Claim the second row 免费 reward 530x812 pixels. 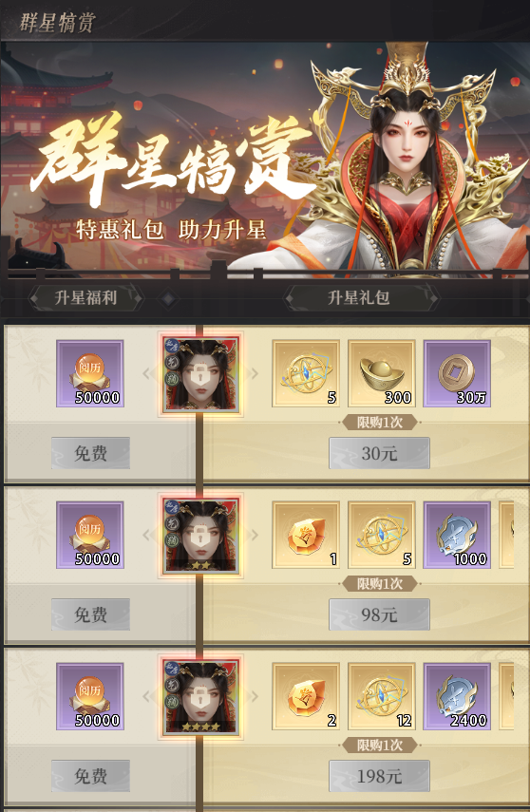click(x=90, y=614)
